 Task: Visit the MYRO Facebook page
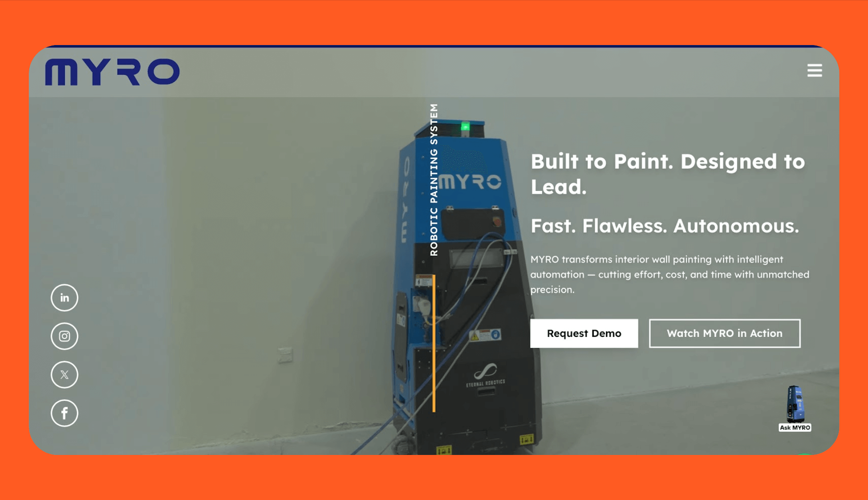[x=64, y=413]
